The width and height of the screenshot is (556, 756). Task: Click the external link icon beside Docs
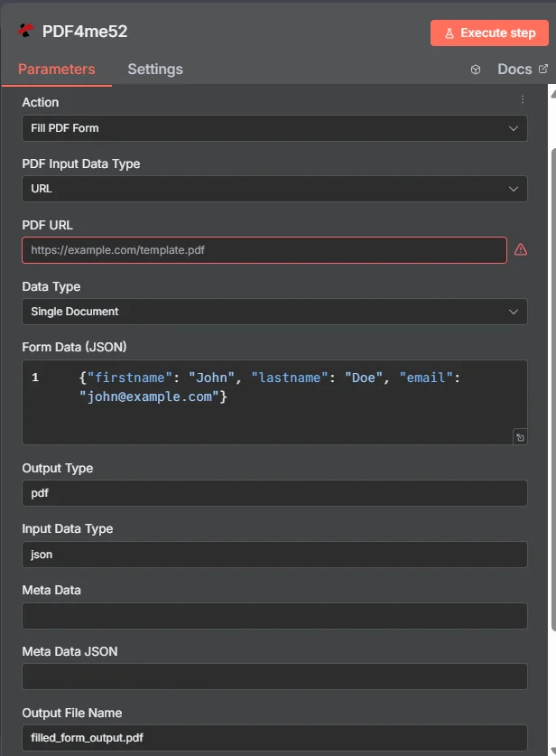pyautogui.click(x=543, y=69)
